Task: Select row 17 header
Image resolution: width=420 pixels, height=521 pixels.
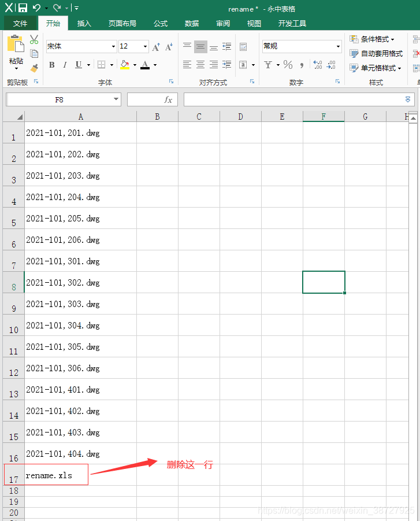Action: (14, 475)
